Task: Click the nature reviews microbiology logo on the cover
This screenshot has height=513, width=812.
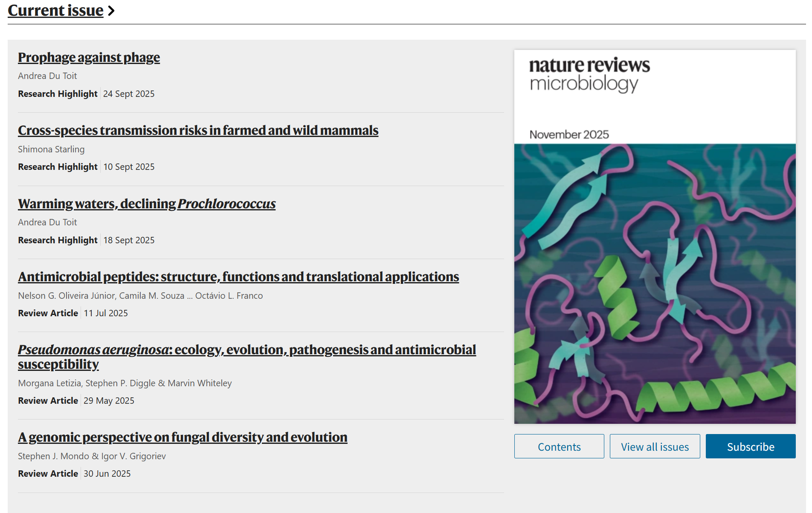Action: 589,74
